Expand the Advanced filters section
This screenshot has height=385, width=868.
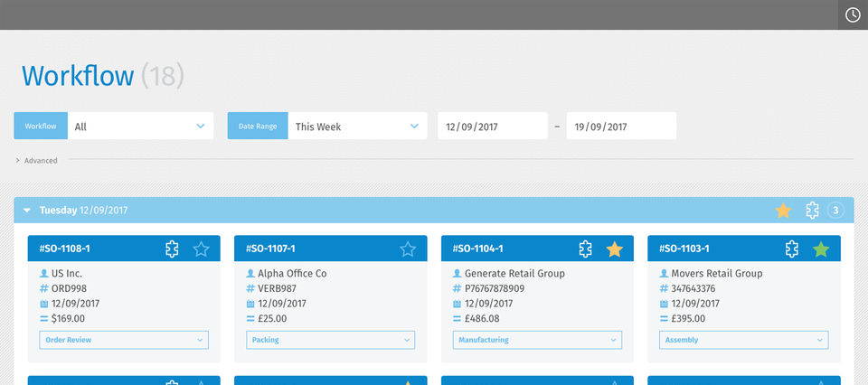tap(36, 161)
